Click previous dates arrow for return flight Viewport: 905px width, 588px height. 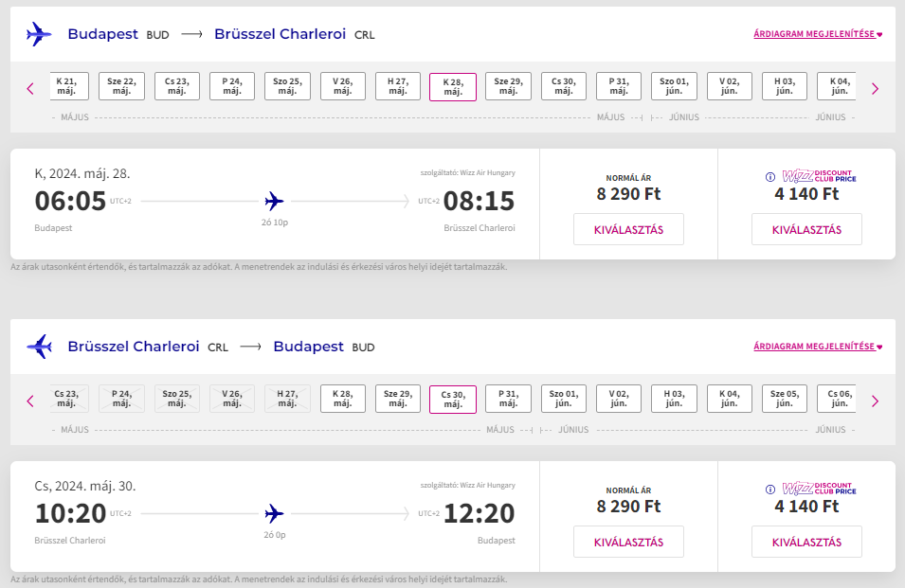pyautogui.click(x=30, y=401)
